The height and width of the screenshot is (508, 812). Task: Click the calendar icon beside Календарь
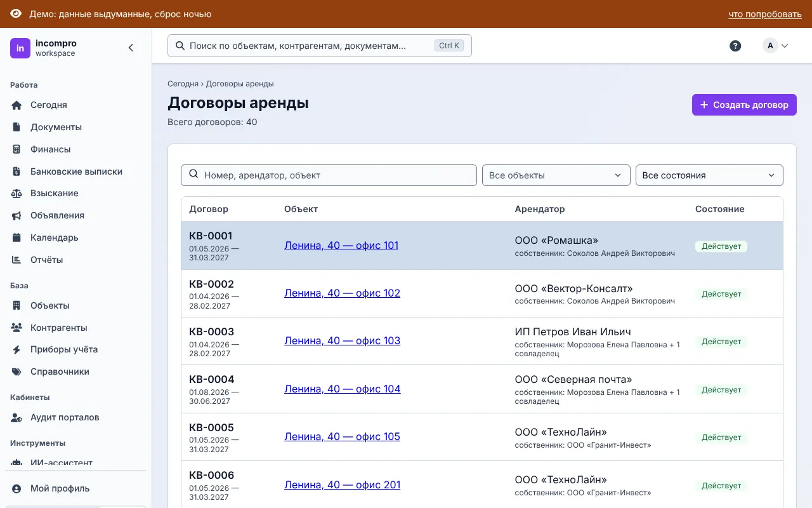(x=17, y=237)
